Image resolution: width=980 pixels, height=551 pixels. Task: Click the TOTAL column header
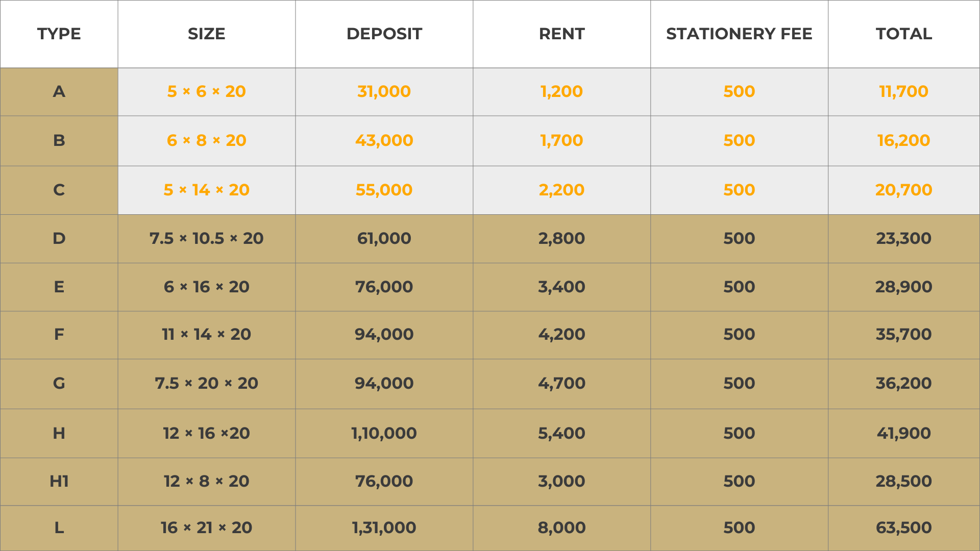(904, 34)
